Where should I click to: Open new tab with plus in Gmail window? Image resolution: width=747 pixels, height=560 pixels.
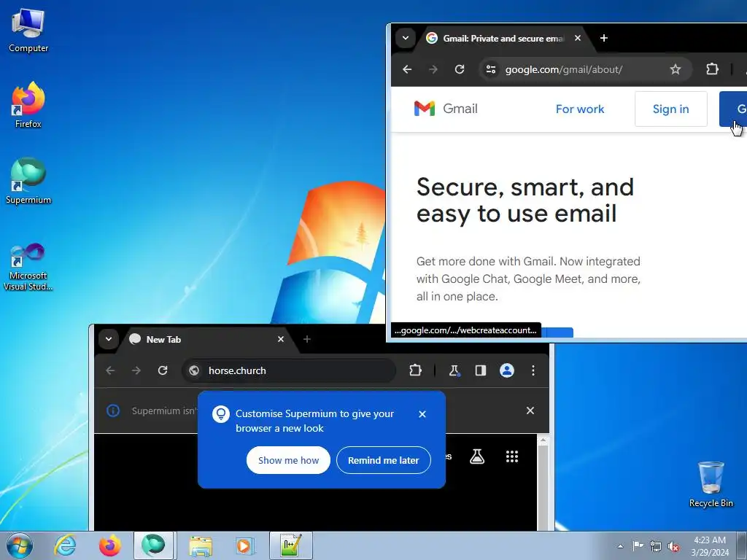603,38
